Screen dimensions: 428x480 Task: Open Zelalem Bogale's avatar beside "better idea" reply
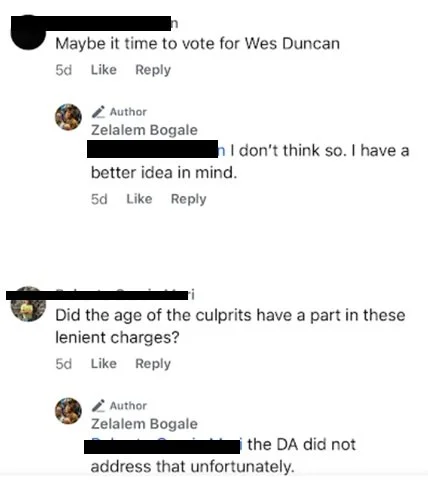pos(68,117)
